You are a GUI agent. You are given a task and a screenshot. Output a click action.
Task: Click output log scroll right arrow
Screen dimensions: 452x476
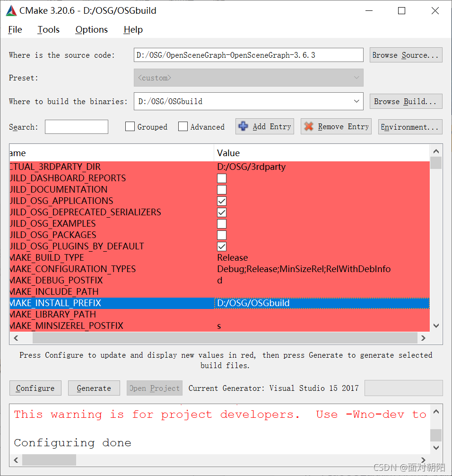[x=423, y=460]
